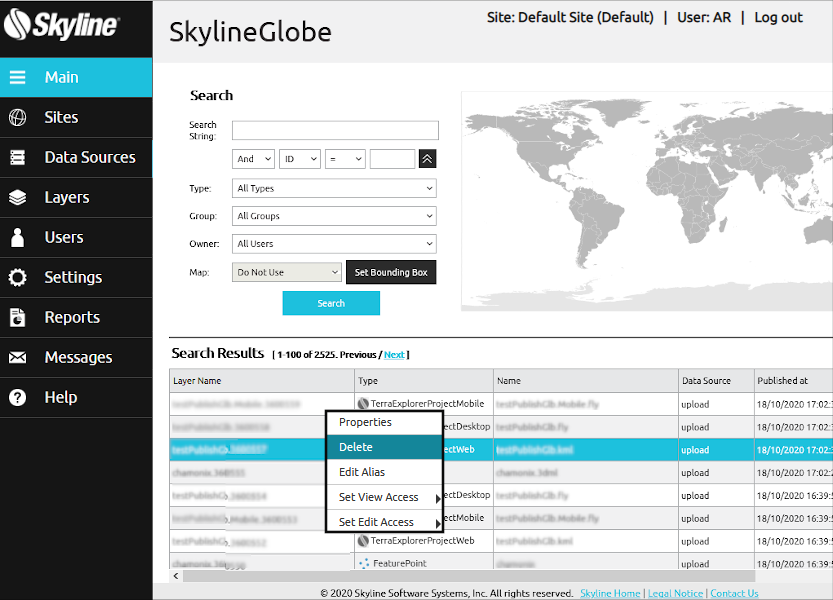This screenshot has width=833, height=600.
Task: Click the Sites globe icon
Action: (x=18, y=117)
